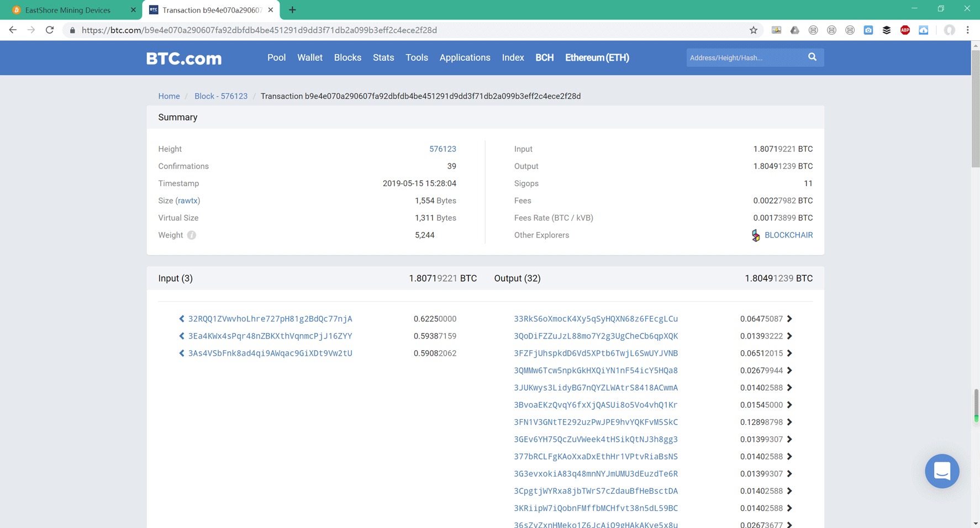Open the Blocks menu
The width and height of the screenshot is (980, 528).
[x=347, y=57]
